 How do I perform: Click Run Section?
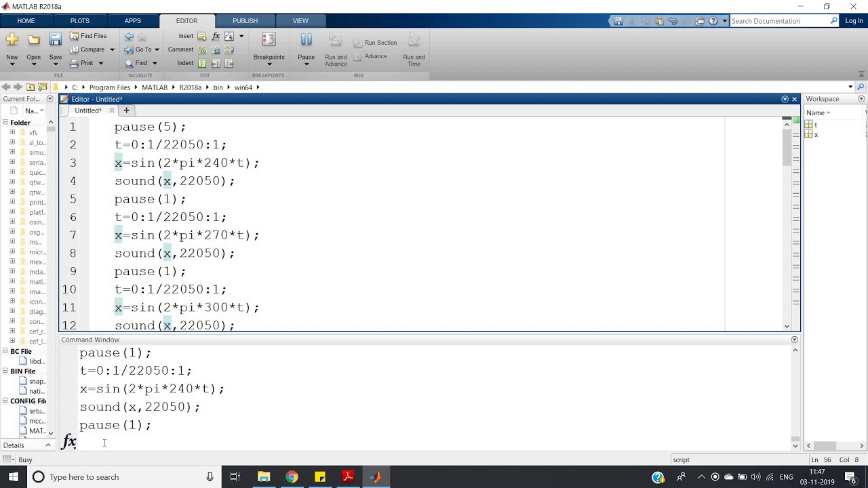[375, 43]
